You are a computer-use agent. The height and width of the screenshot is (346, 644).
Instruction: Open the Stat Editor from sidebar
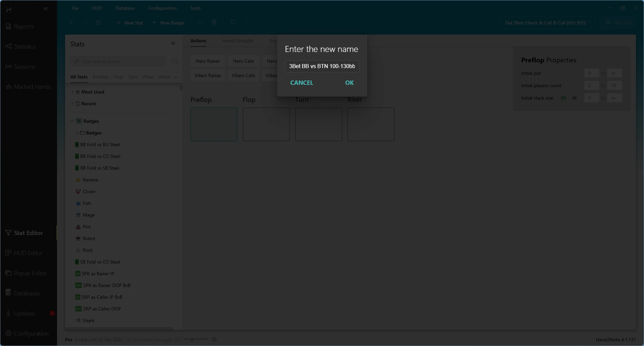pyautogui.click(x=28, y=233)
